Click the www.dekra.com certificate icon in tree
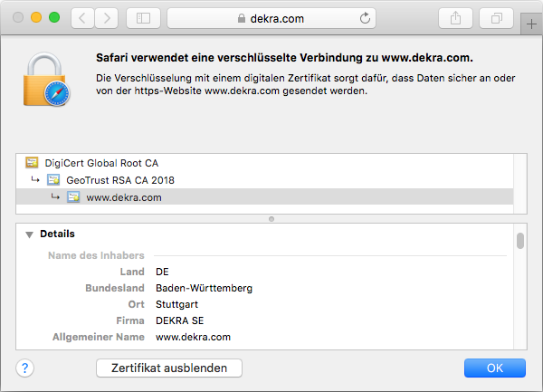This screenshot has width=543, height=392. [x=73, y=197]
